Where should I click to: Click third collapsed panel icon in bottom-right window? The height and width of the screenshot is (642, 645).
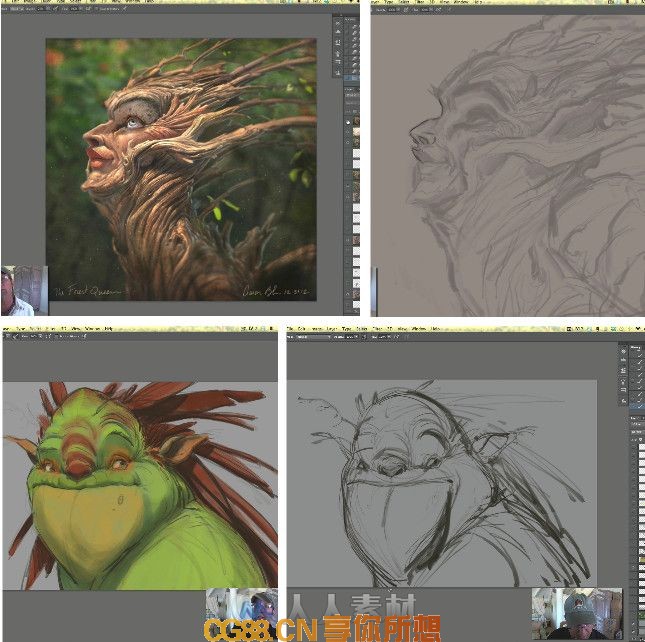click(x=624, y=370)
